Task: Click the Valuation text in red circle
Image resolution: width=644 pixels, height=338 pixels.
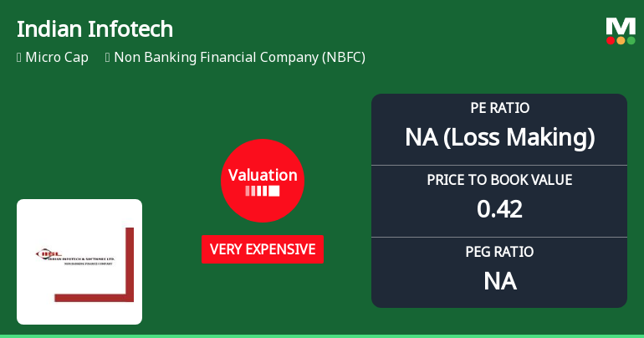Action: 263,175
